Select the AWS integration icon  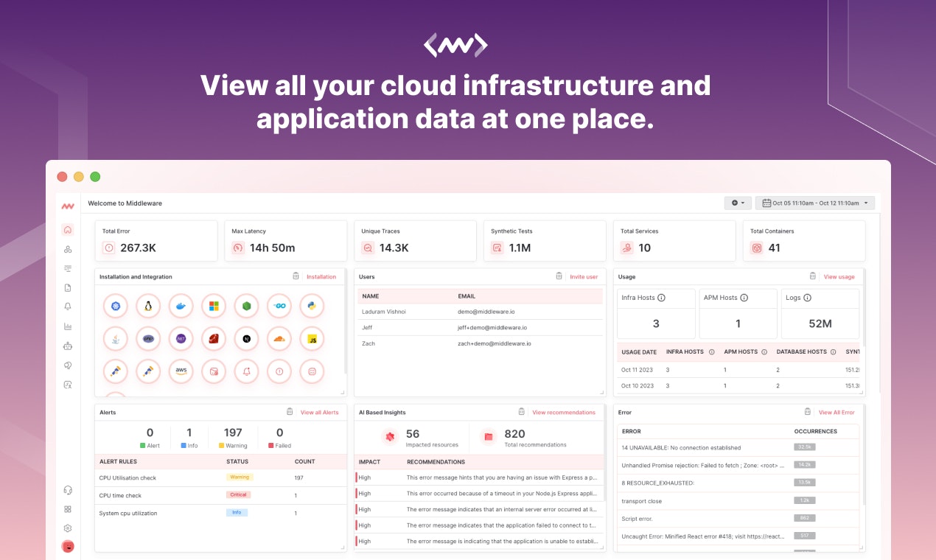[x=181, y=371]
